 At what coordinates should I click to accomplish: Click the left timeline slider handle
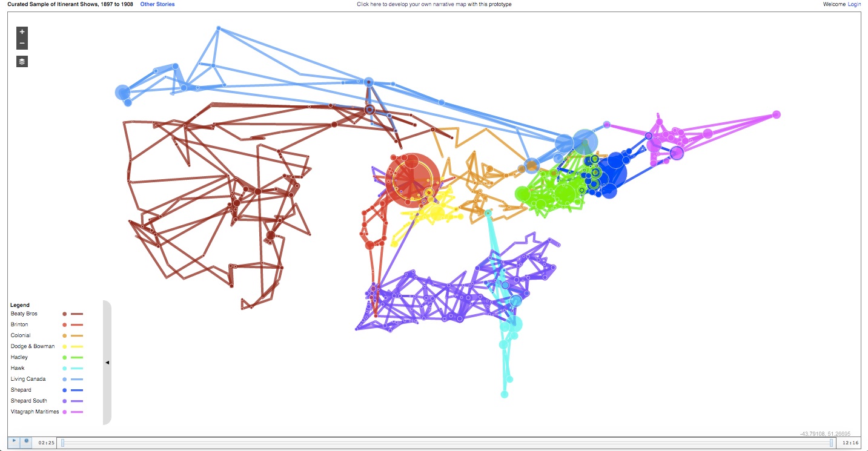point(62,443)
